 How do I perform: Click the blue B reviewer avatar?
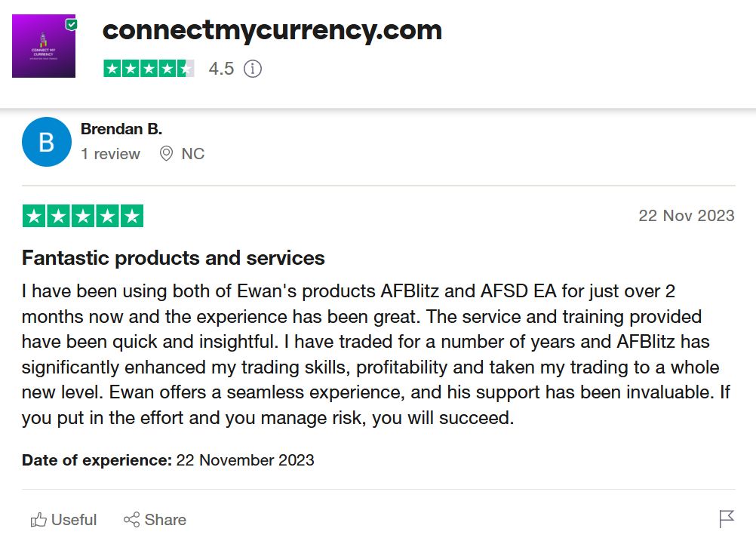(47, 142)
